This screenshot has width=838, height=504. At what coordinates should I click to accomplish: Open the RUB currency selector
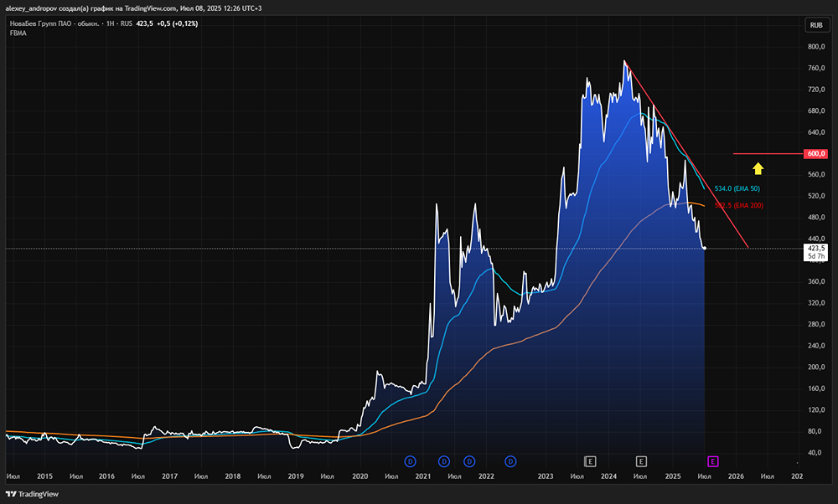816,25
